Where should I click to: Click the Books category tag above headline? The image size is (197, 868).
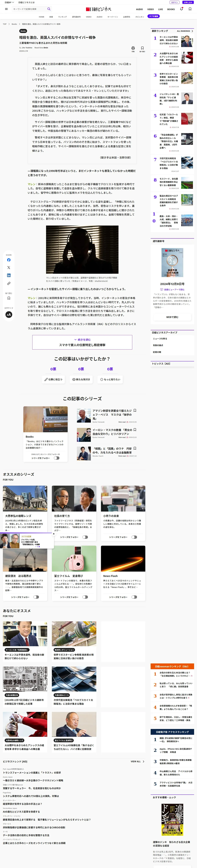pyautogui.click(x=23, y=31)
